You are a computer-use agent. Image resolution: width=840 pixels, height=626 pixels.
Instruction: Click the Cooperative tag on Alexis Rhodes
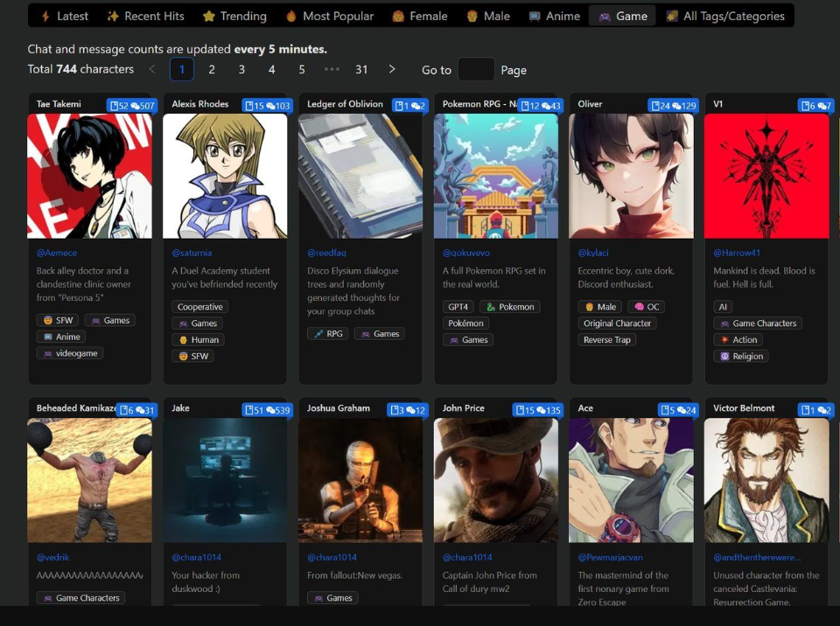199,307
